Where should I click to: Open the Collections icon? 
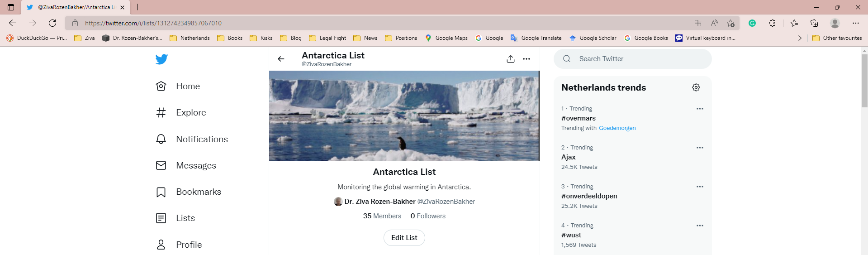pos(814,23)
